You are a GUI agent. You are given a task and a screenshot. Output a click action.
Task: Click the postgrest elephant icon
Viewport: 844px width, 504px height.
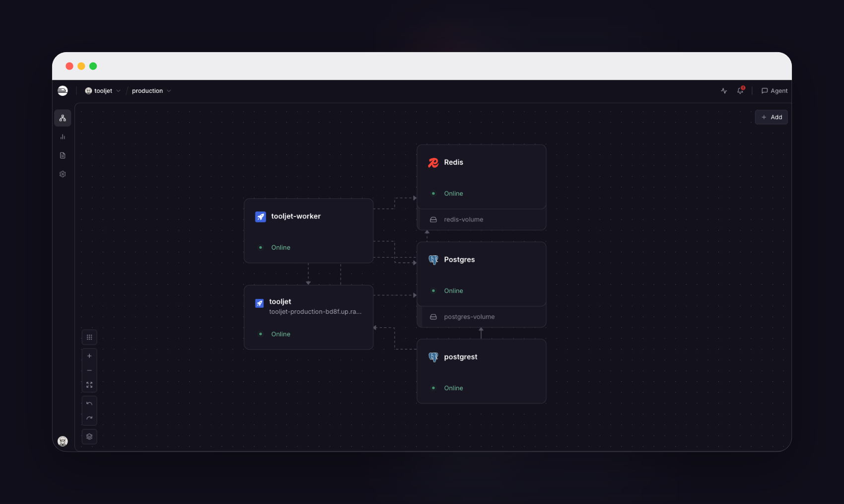click(x=433, y=357)
